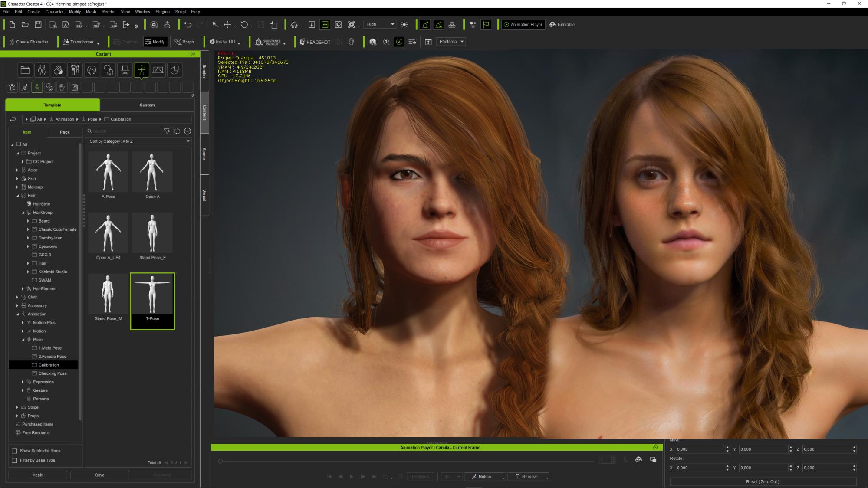Image resolution: width=868 pixels, height=488 pixels.
Task: Open the Animation Player button
Action: (x=523, y=25)
